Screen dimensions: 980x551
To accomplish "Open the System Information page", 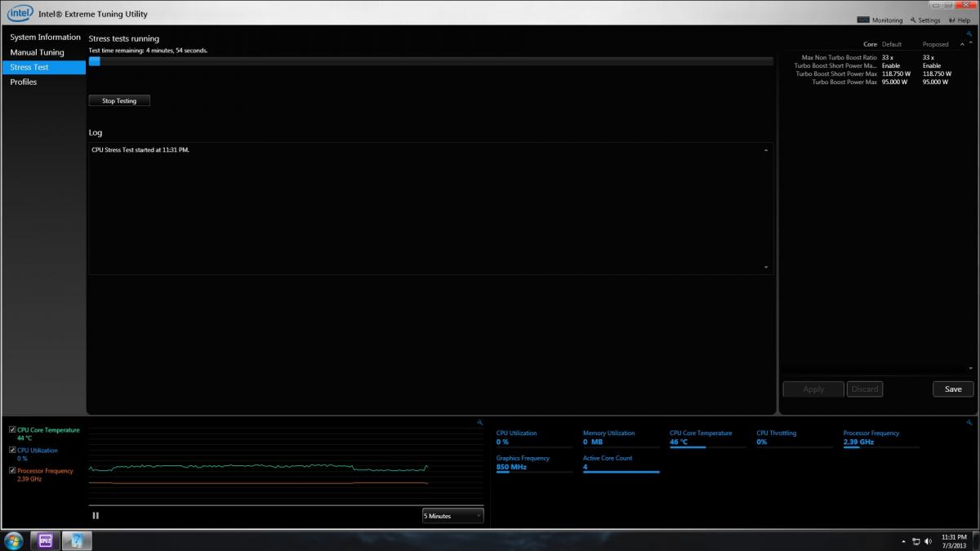I will (x=45, y=38).
